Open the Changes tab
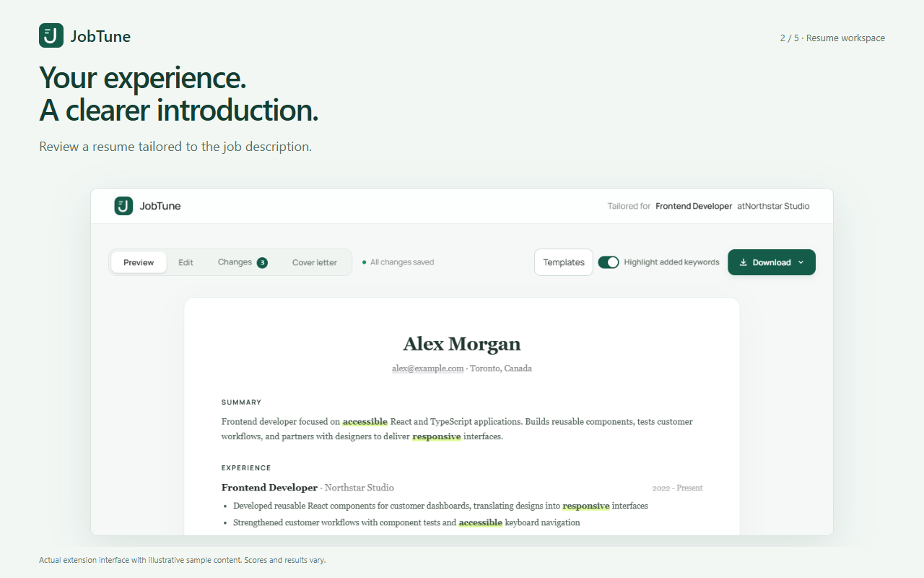The width and height of the screenshot is (924, 578). tap(243, 262)
